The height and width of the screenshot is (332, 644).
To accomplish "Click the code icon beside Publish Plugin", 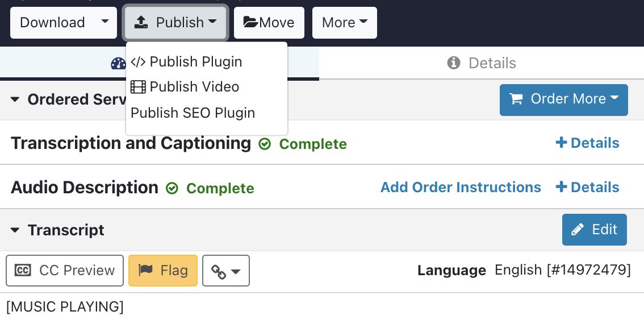I will coord(139,61).
